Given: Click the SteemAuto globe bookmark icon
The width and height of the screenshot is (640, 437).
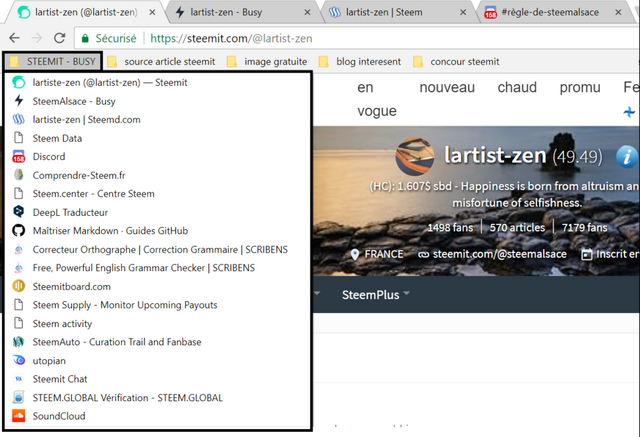Looking at the screenshot, I should (18, 342).
